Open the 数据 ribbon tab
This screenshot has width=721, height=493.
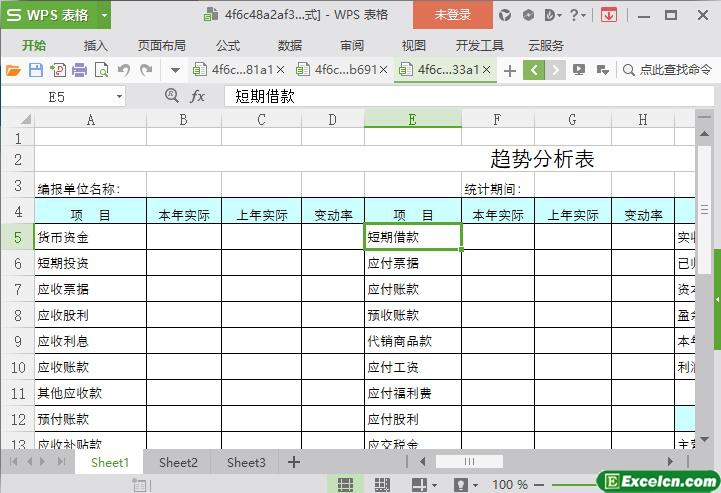click(290, 46)
